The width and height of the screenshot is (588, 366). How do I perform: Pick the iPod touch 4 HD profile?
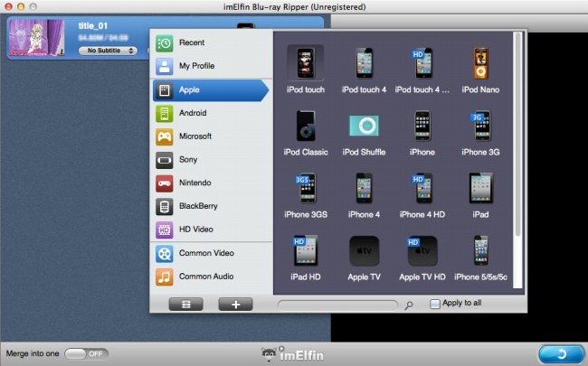[422, 70]
